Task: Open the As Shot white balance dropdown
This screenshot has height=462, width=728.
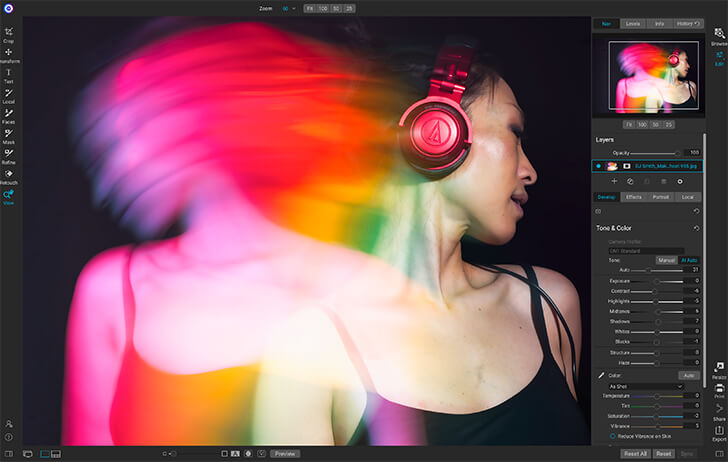Action: click(x=646, y=386)
